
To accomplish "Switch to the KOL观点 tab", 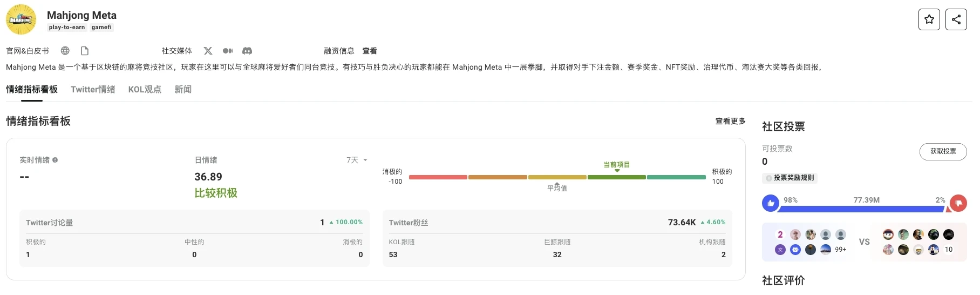I will coord(145,90).
